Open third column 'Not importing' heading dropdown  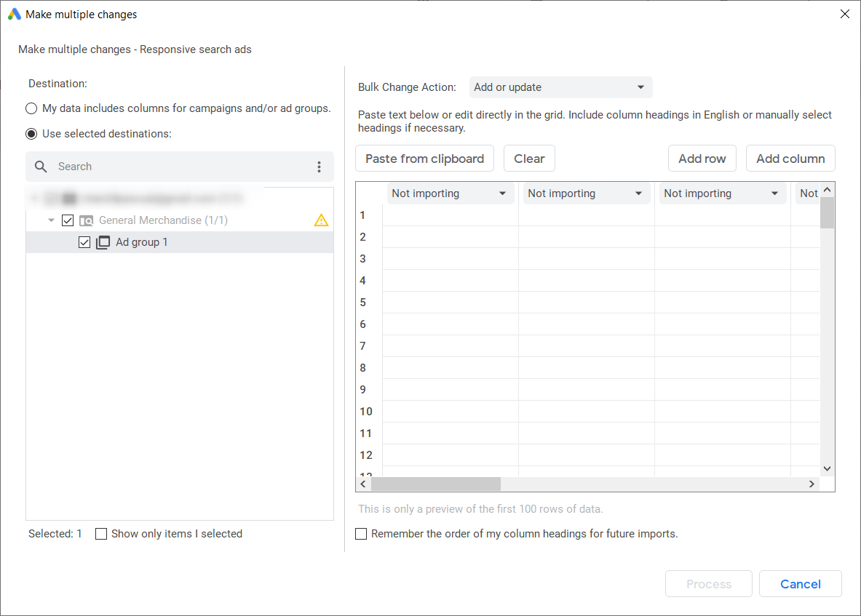[723, 193]
